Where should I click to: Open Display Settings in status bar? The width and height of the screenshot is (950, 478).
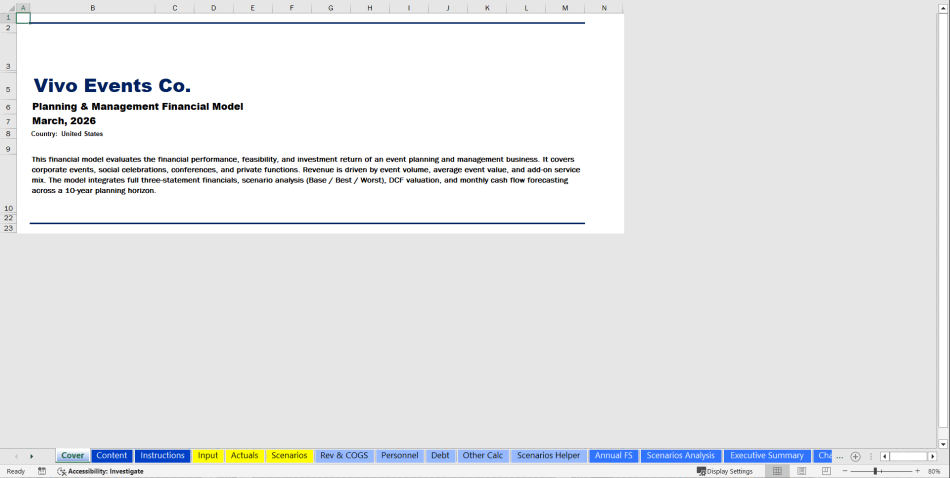coord(725,471)
